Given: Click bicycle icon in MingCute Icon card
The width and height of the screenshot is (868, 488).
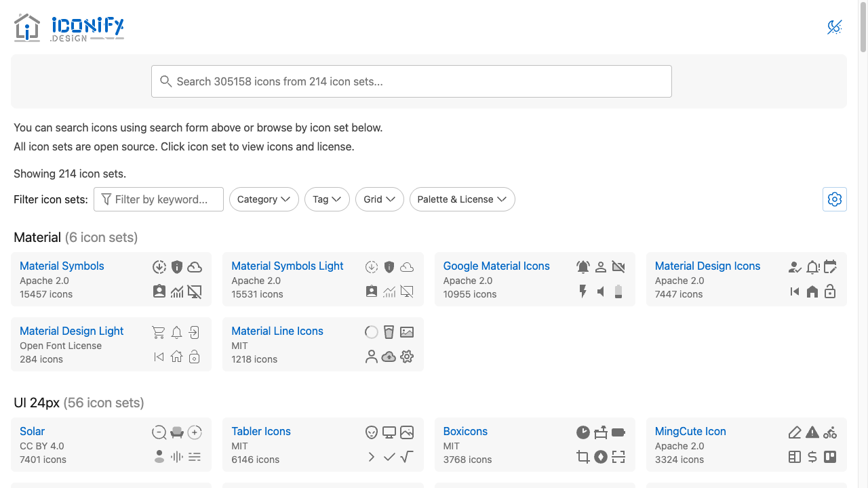Looking at the screenshot, I should (x=830, y=432).
